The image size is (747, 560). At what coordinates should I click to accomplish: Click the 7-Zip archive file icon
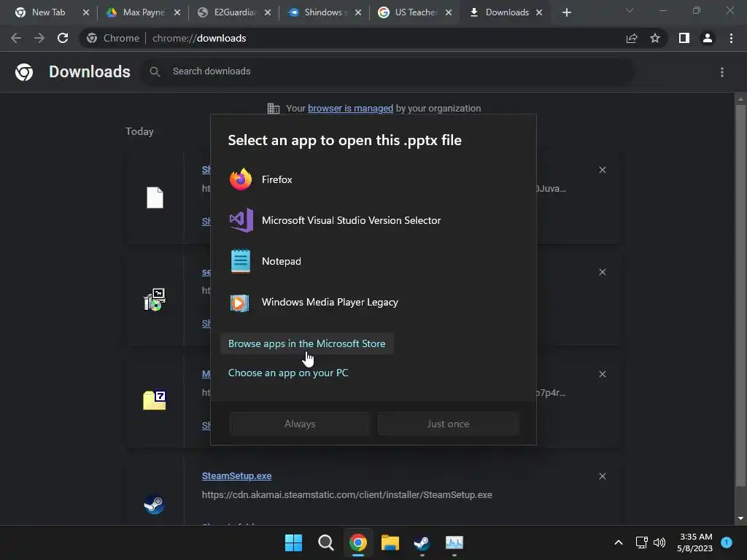pos(155,400)
